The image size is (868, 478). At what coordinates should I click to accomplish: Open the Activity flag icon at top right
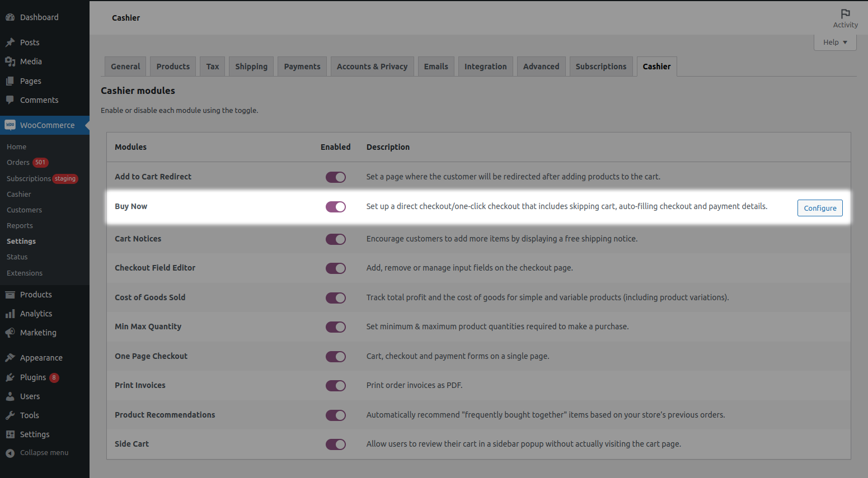pos(844,13)
